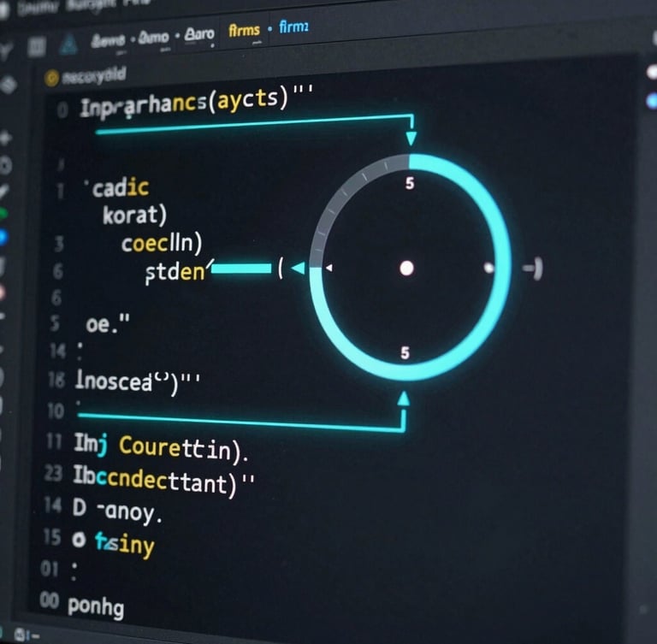Image resolution: width=657 pixels, height=644 pixels.
Task: Click the cyan up arrow below the ring
Action: click(403, 399)
